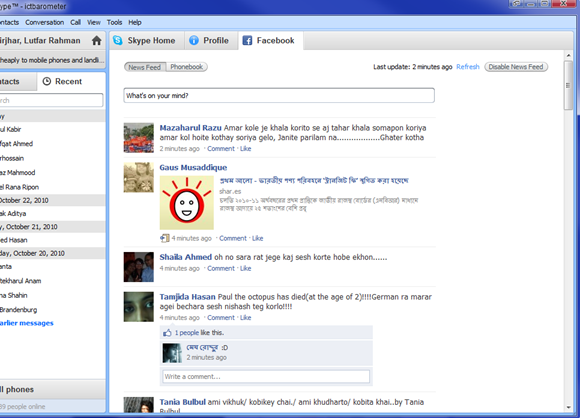580x418 pixels.
Task: Open commenter's avatar in Tamjida's post
Action: coord(172,353)
